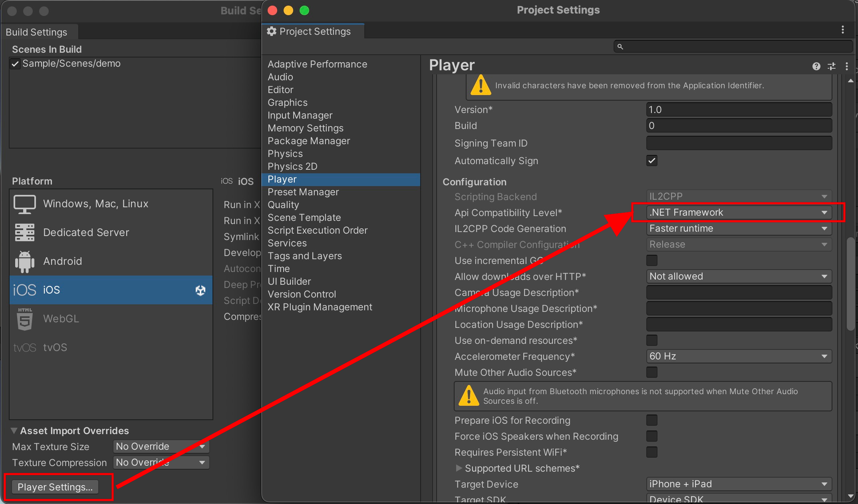Click the Player Settings button
Image resolution: width=858 pixels, height=504 pixels.
(x=54, y=487)
